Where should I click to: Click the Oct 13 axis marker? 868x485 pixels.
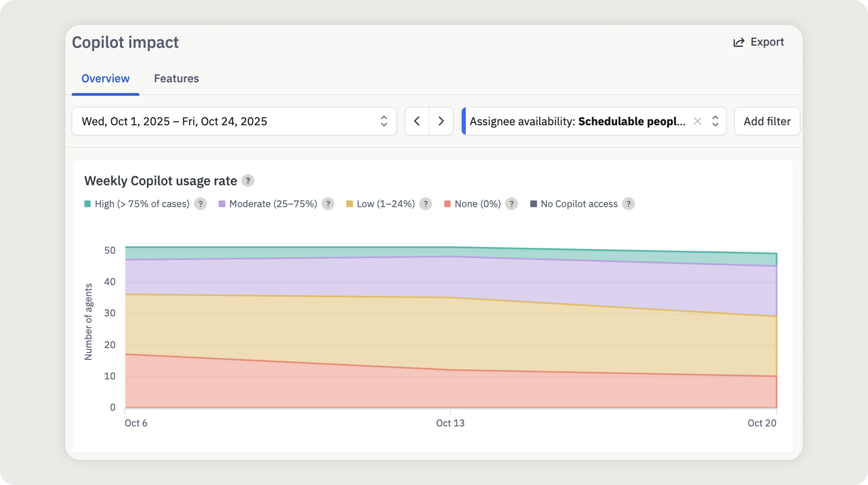(x=450, y=423)
